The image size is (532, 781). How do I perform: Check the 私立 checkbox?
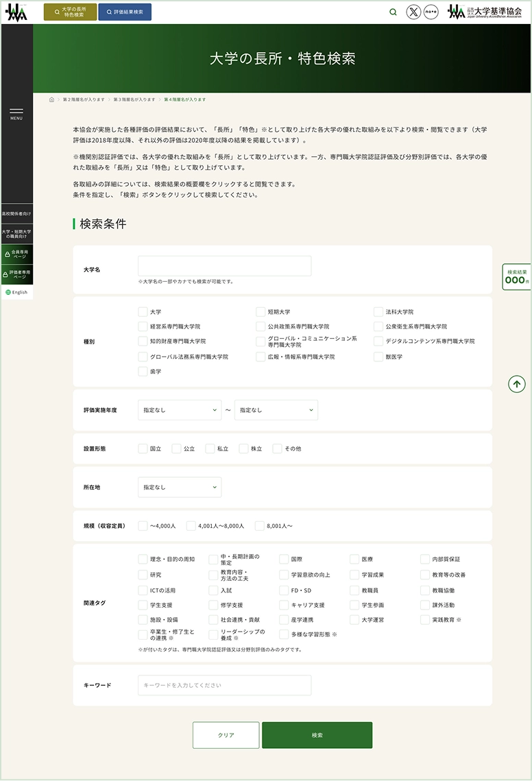pyautogui.click(x=210, y=448)
